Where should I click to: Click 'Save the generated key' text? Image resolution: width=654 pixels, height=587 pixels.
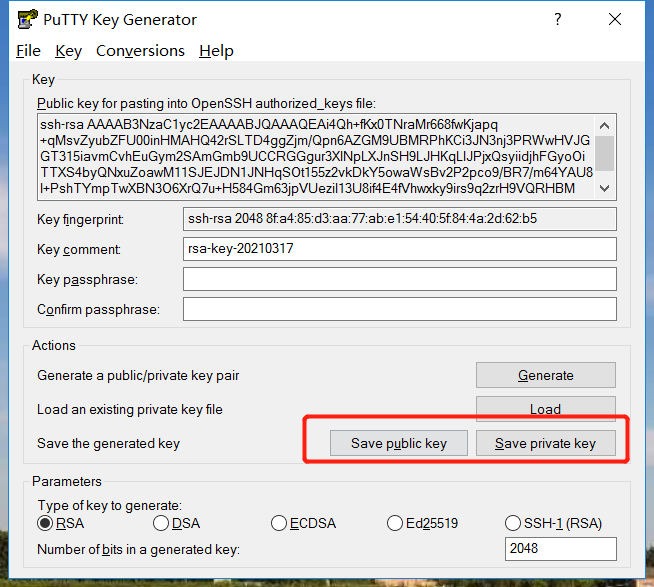pos(108,443)
